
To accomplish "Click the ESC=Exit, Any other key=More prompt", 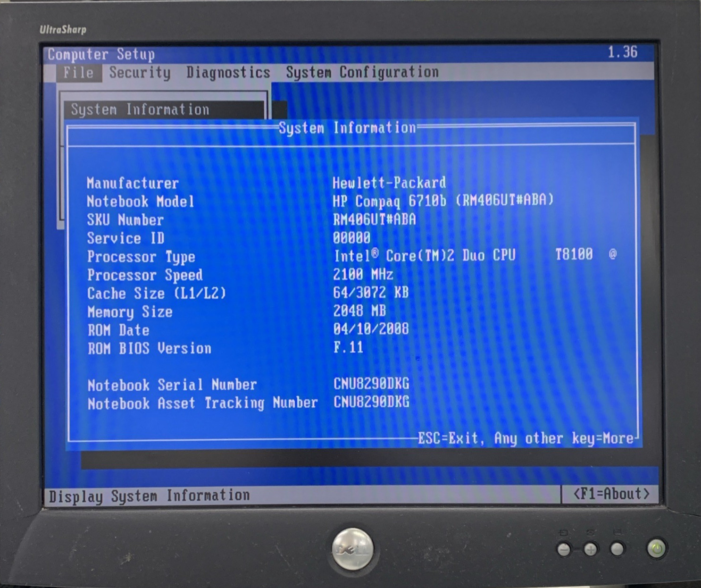I will pos(526,438).
